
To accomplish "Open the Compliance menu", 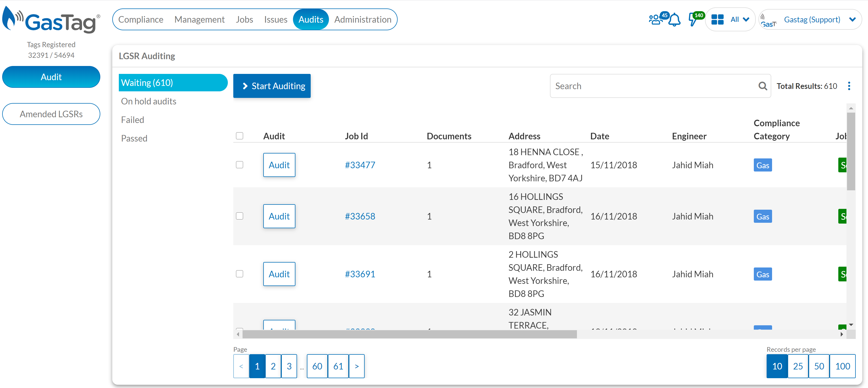I will click(x=141, y=20).
